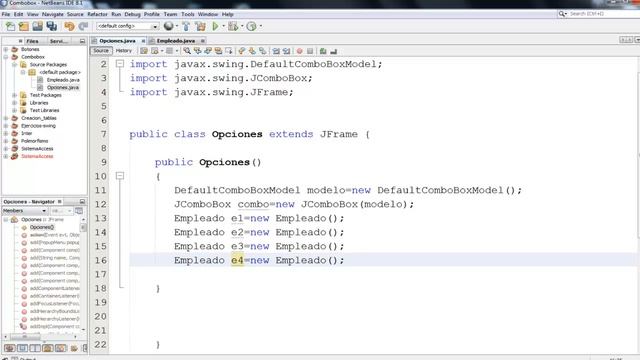Click the Open Project toolbar icon
The image size is (640, 360).
38,27
